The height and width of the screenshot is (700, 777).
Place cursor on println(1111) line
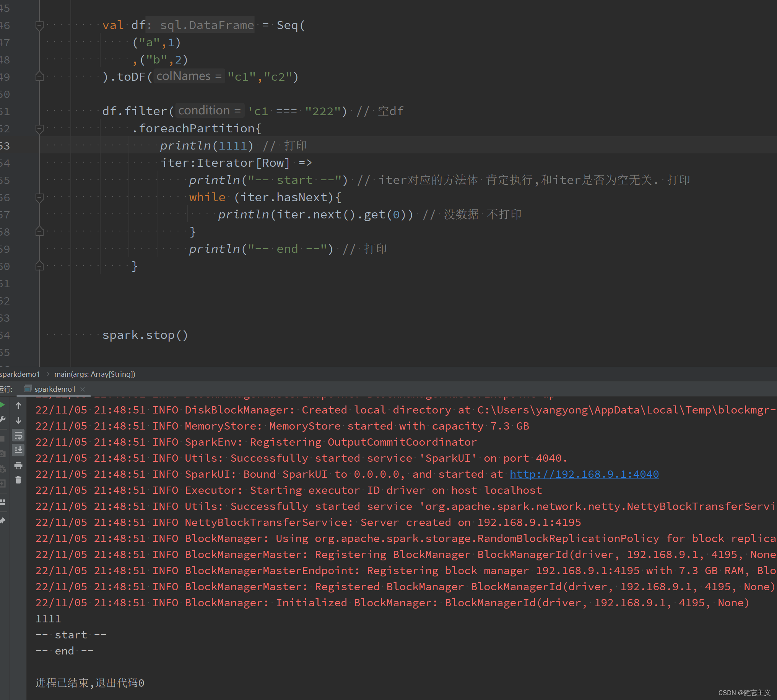pyautogui.click(x=206, y=146)
